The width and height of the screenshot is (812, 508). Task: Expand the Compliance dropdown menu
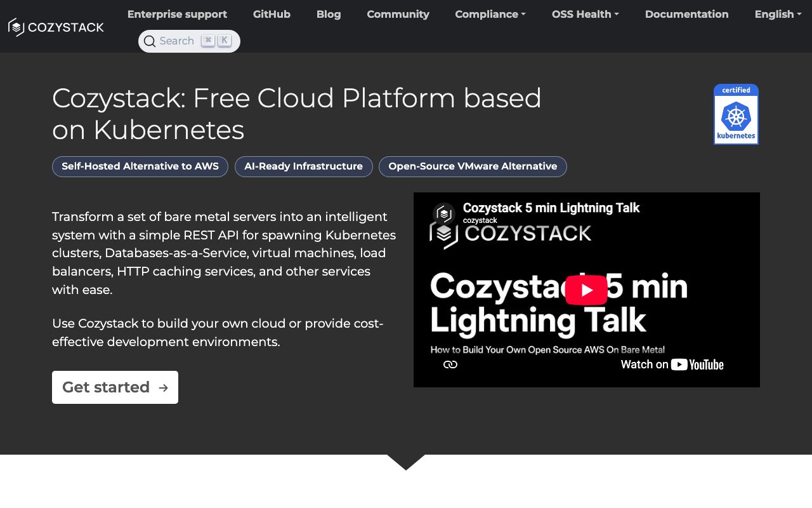click(490, 14)
